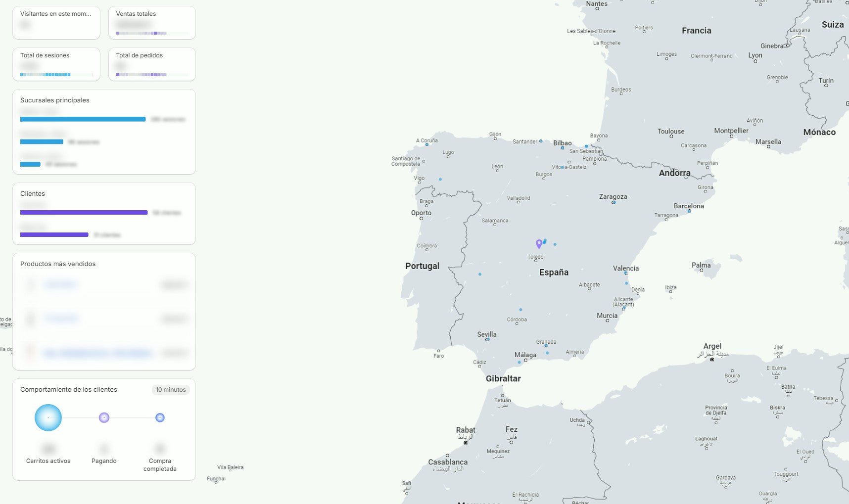Click the Total de pedidos card
The width and height of the screenshot is (849, 504).
pyautogui.click(x=152, y=64)
